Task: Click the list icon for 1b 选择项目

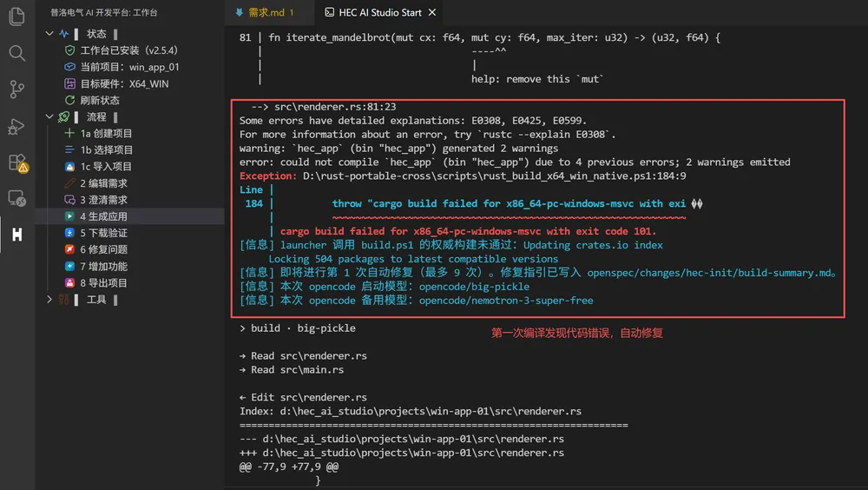Action: (x=69, y=149)
